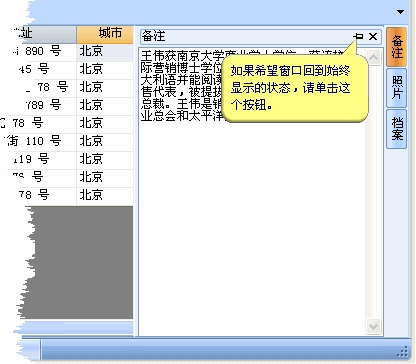Click the pin button in 备注 panel header
The width and height of the screenshot is (416, 364).
click(x=359, y=36)
